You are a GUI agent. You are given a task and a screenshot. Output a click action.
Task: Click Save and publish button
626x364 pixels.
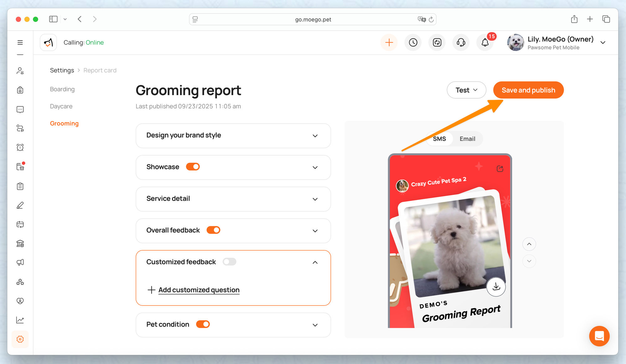tap(528, 90)
